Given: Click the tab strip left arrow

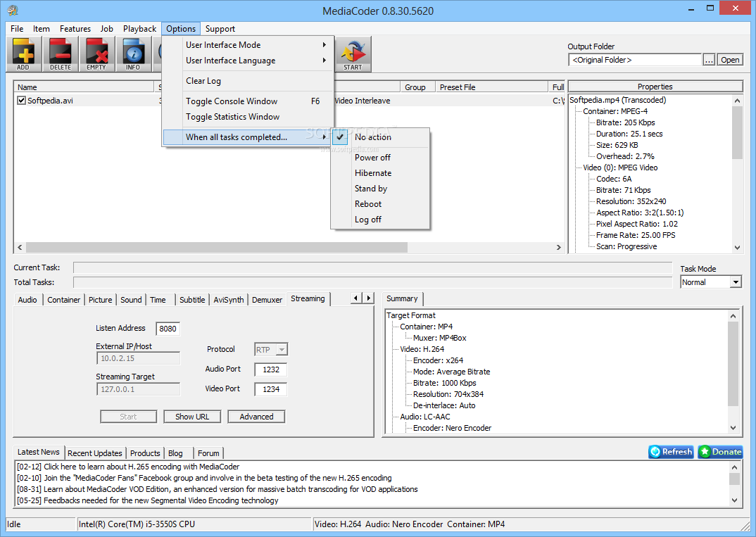Looking at the screenshot, I should [355, 298].
